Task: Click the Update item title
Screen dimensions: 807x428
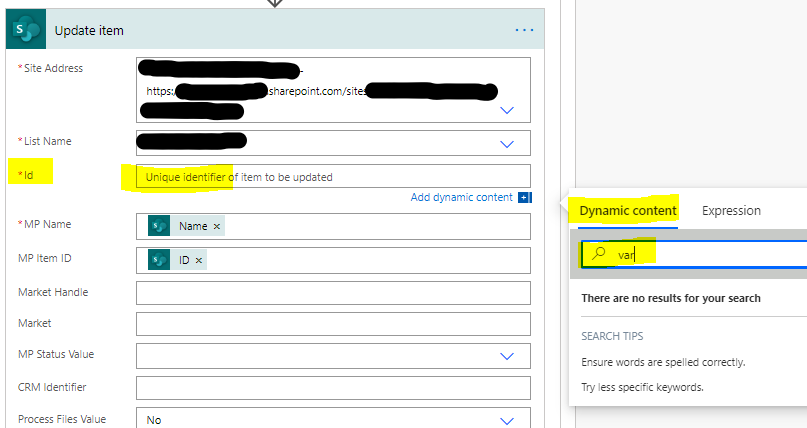Action: coord(89,31)
